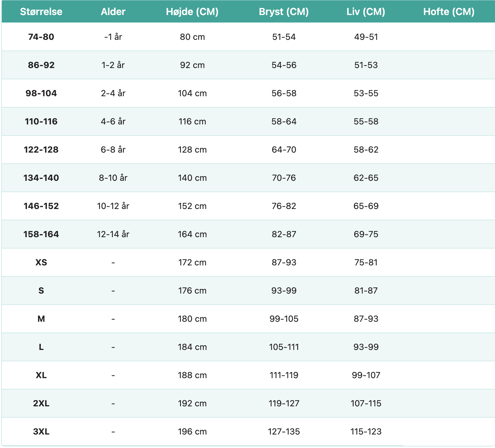This screenshot has height=448, width=495.
Task: Click the age cell '6-8 år'
Action: tap(113, 150)
